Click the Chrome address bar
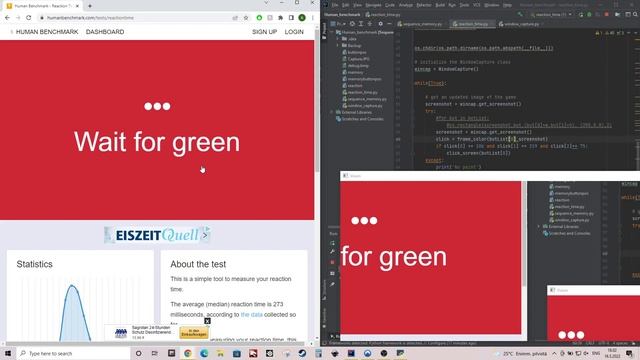The image size is (640, 360). 139,18
